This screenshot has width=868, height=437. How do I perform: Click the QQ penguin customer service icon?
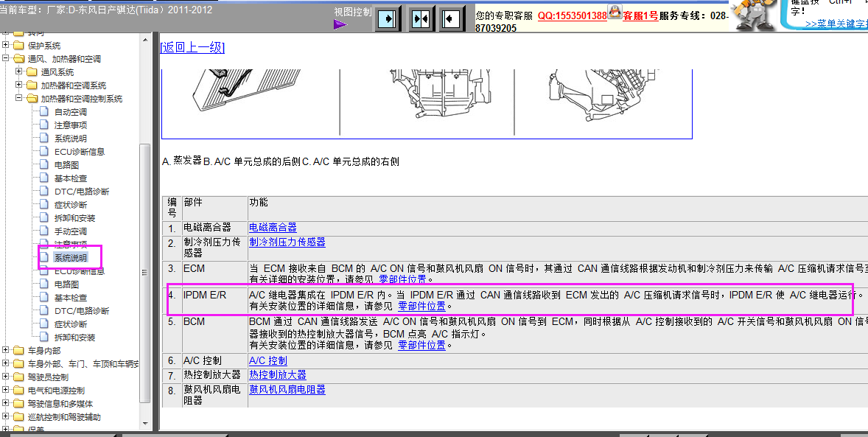(615, 13)
